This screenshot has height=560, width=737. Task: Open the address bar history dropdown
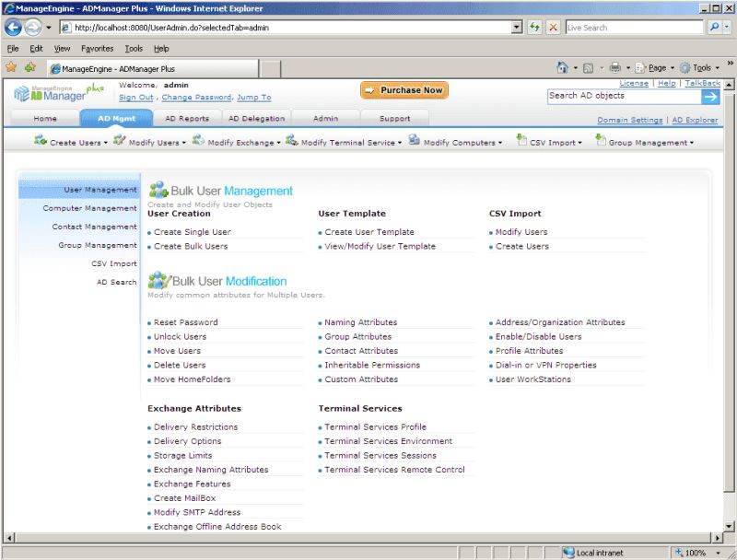point(517,27)
